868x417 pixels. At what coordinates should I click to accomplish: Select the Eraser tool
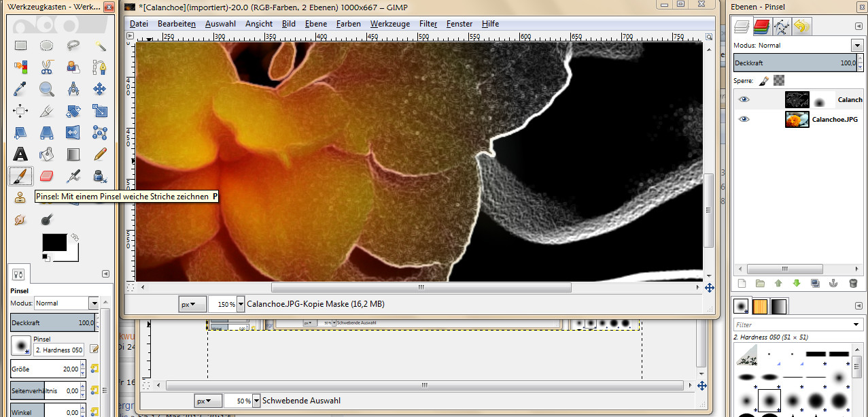[47, 176]
